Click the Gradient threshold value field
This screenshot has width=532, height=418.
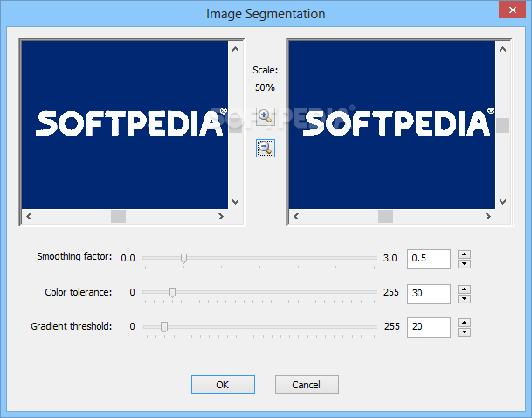pyautogui.click(x=429, y=327)
